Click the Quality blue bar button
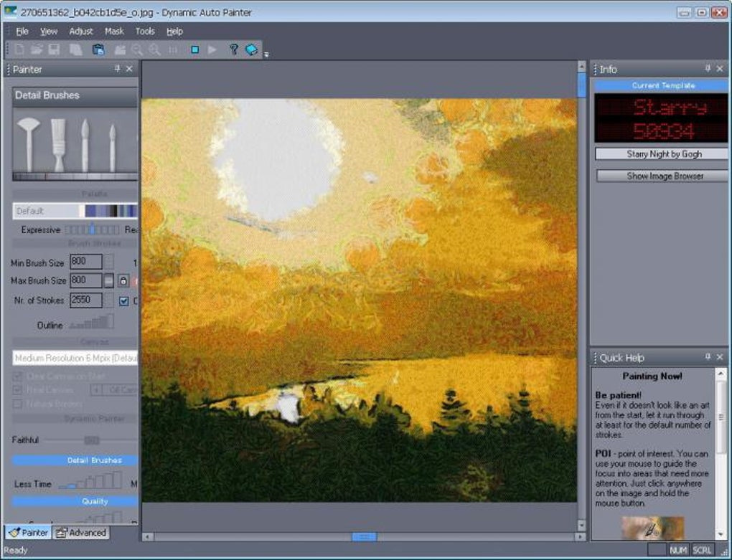This screenshot has width=732, height=560. 75,501
